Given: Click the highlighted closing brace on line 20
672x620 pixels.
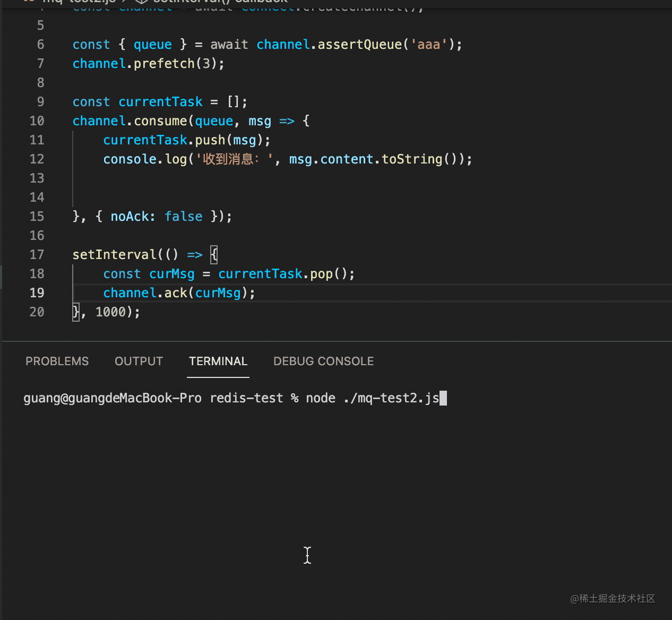Looking at the screenshot, I should coord(76,312).
